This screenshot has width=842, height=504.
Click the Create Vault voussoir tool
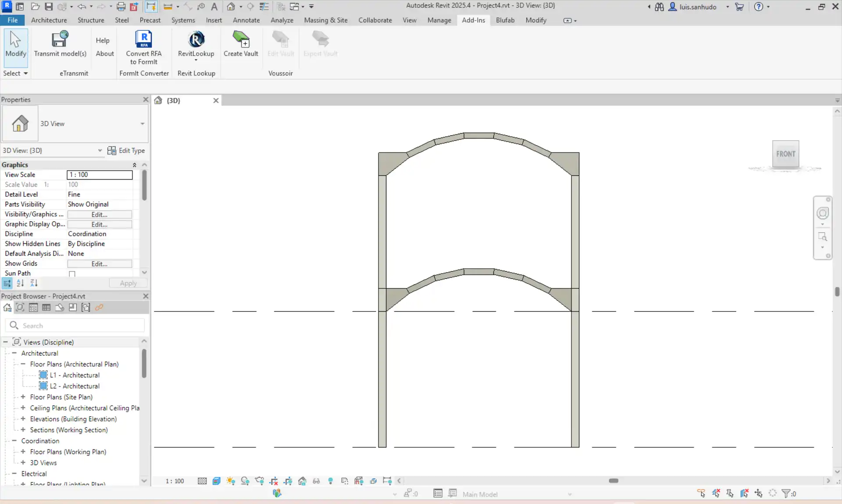(241, 39)
